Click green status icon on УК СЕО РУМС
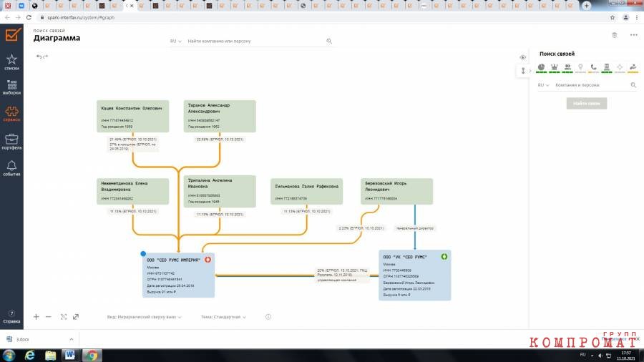 (x=444, y=257)
